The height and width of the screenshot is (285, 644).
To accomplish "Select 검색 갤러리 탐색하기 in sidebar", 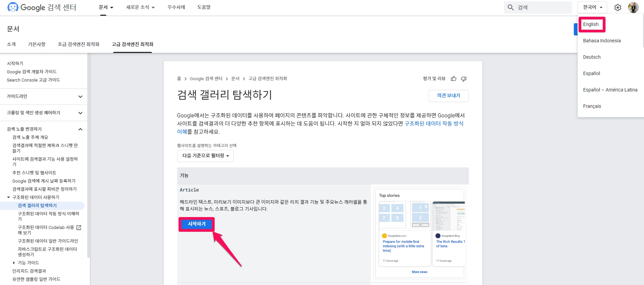I will 37,205.
